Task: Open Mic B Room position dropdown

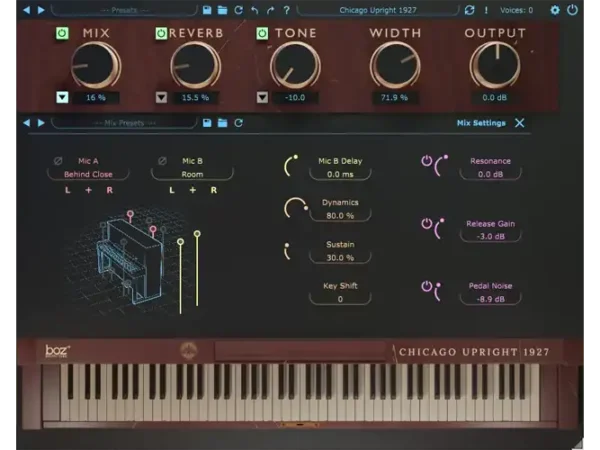Action: [x=192, y=174]
